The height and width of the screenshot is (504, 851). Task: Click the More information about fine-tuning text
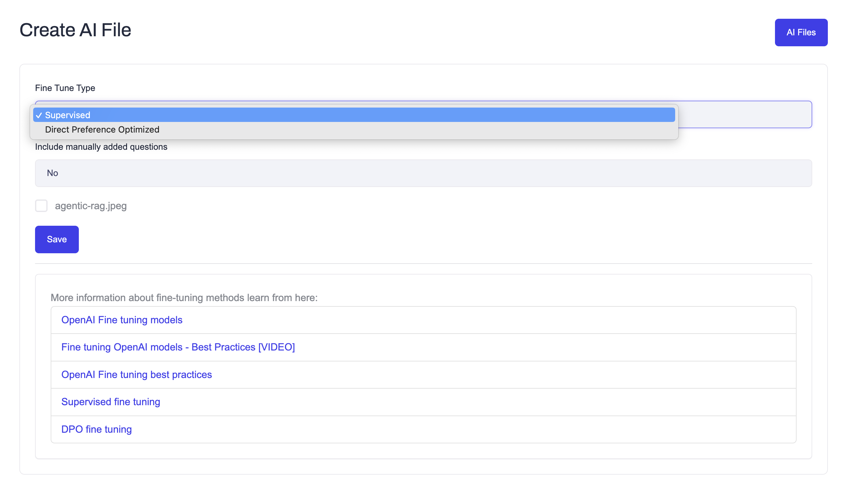tap(184, 298)
